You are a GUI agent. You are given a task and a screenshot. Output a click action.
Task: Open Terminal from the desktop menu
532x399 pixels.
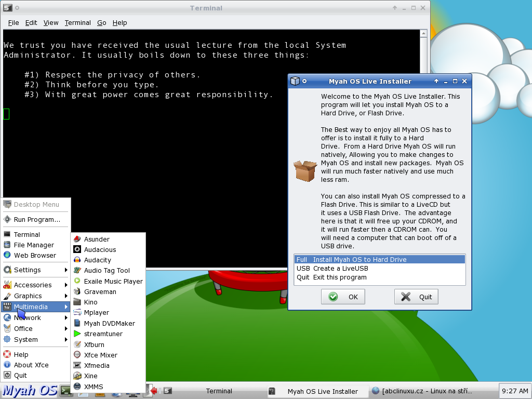[x=36, y=234]
